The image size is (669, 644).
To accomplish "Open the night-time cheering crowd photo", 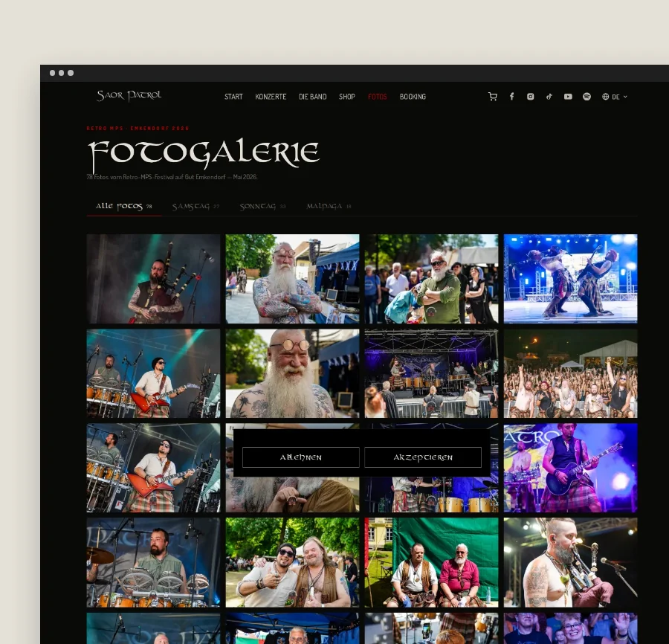I will pyautogui.click(x=570, y=373).
